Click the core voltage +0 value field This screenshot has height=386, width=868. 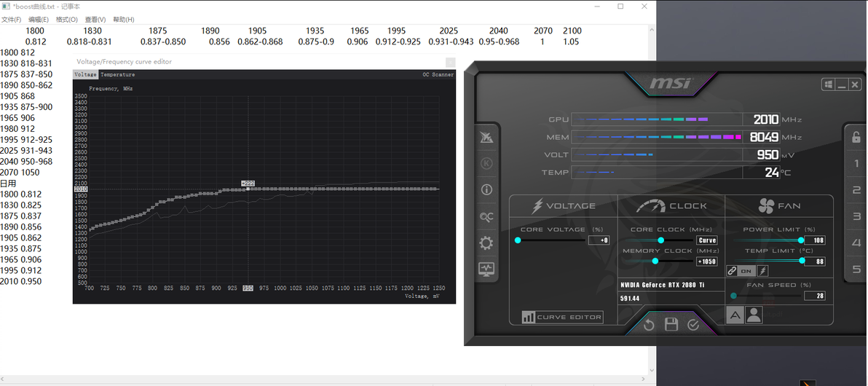pyautogui.click(x=599, y=240)
